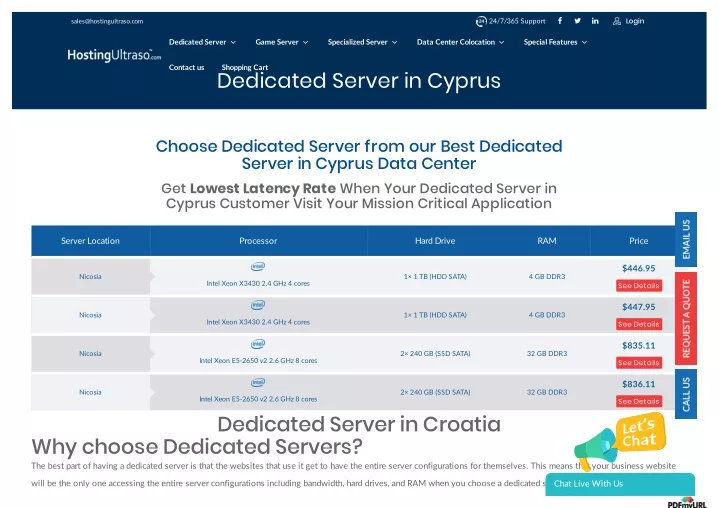Click the sales@hostingultraso.com email link
Image resolution: width=719 pixels, height=508 pixels.
tap(107, 21)
